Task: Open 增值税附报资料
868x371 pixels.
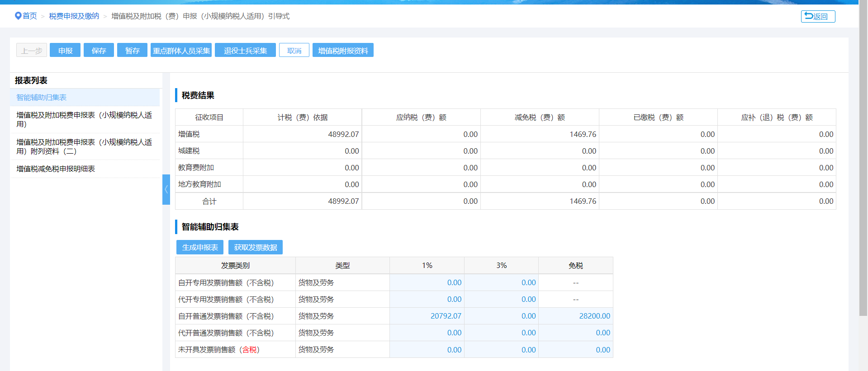Action: pos(343,50)
